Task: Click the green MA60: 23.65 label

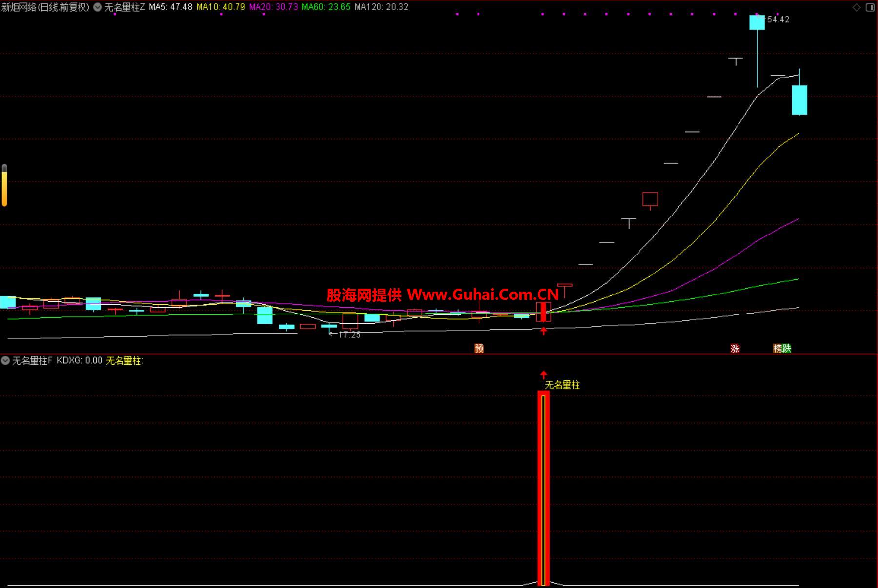Action: tap(326, 7)
